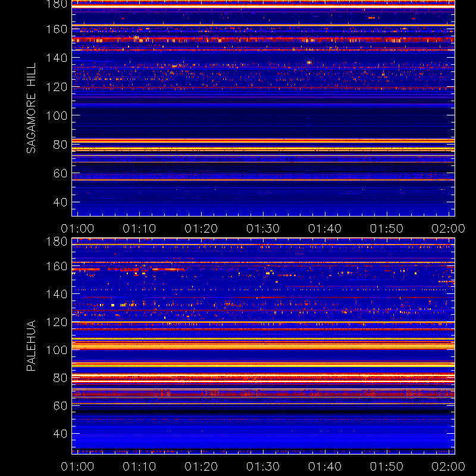
Task: Select the 80 label on Palehua axis
Action: (60, 378)
